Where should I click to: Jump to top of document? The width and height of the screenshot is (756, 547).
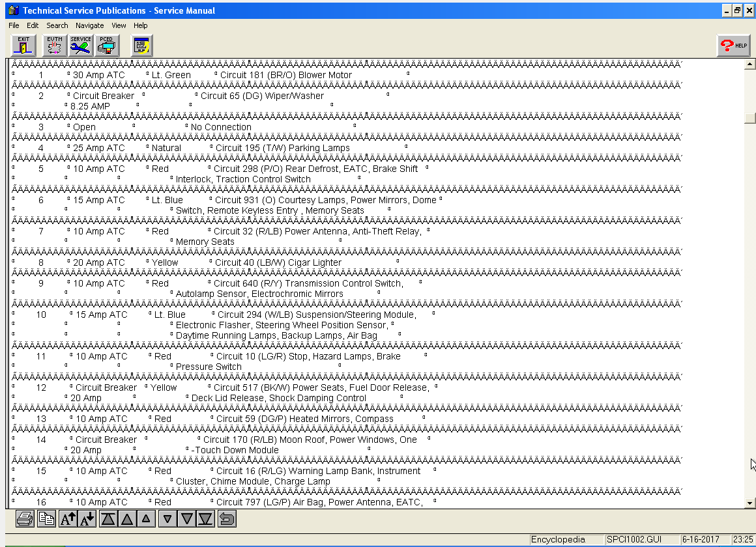click(x=108, y=519)
